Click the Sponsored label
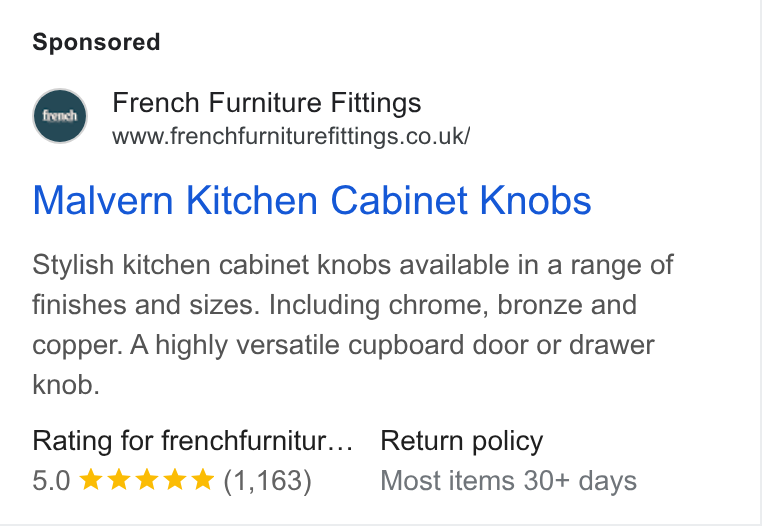Screen dimensions: 762x526 click(96, 42)
